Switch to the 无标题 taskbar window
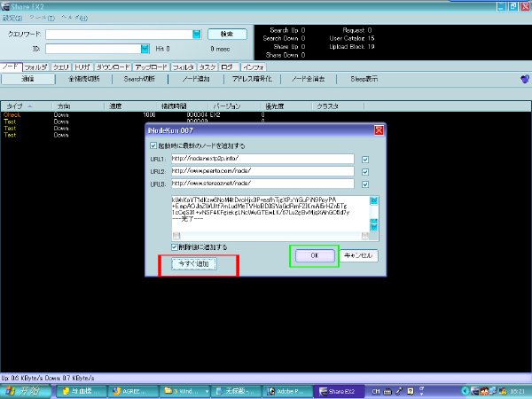This screenshot has width=532, height=399. click(x=237, y=392)
